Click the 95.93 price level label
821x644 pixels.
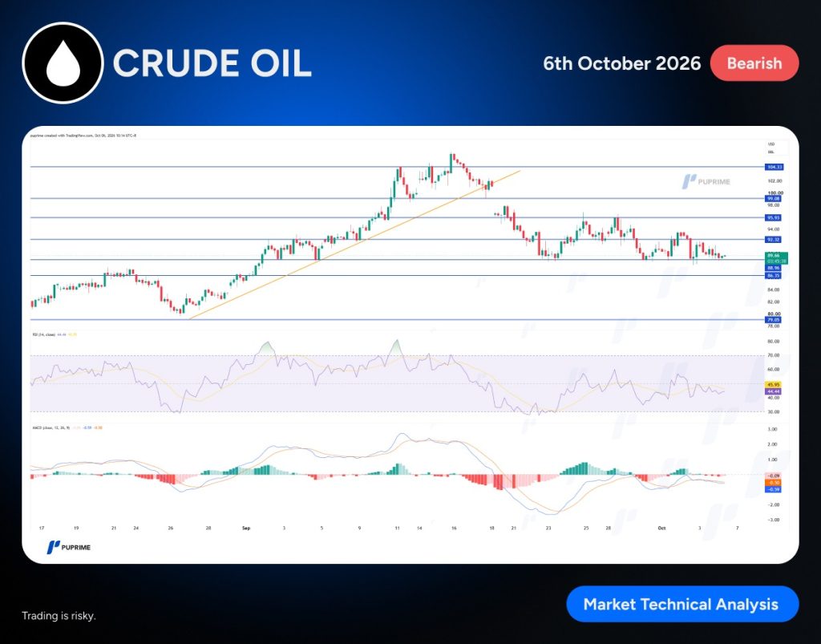[x=774, y=217]
